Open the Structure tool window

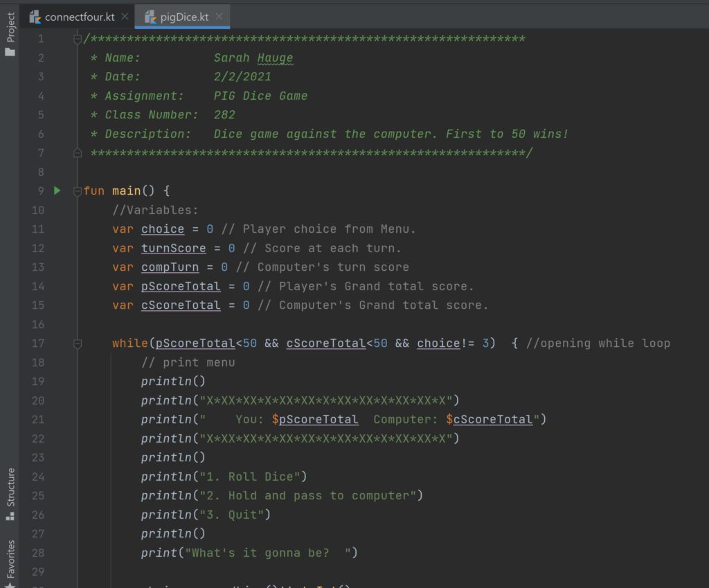10,487
